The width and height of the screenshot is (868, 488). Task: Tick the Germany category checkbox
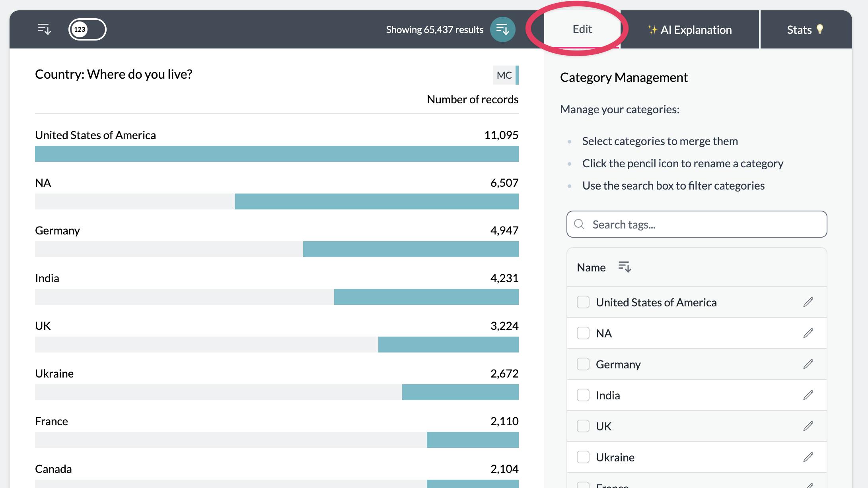pyautogui.click(x=583, y=364)
